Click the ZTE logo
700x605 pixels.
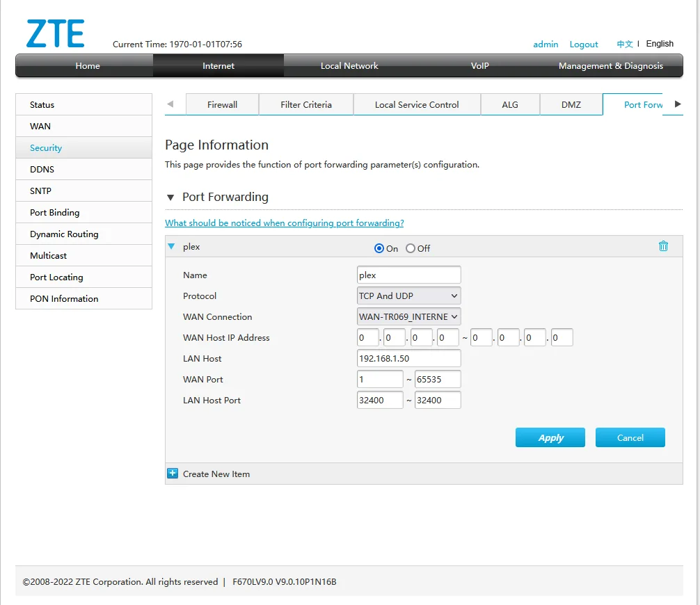[x=56, y=34]
